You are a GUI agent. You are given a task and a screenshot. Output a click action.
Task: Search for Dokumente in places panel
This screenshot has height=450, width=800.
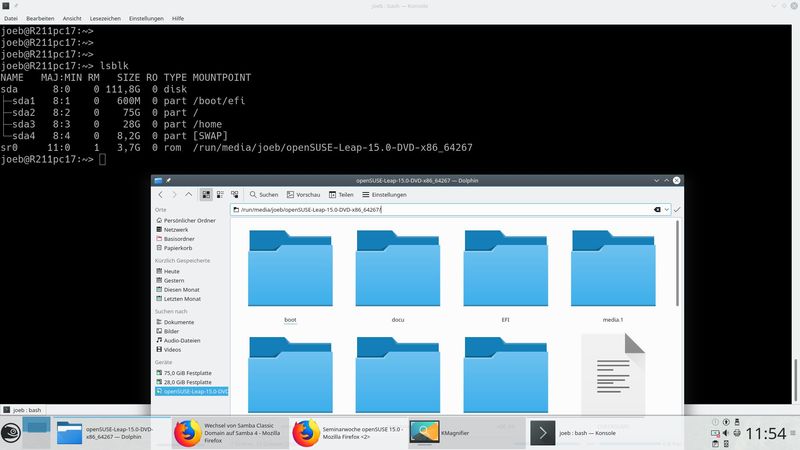[174, 322]
